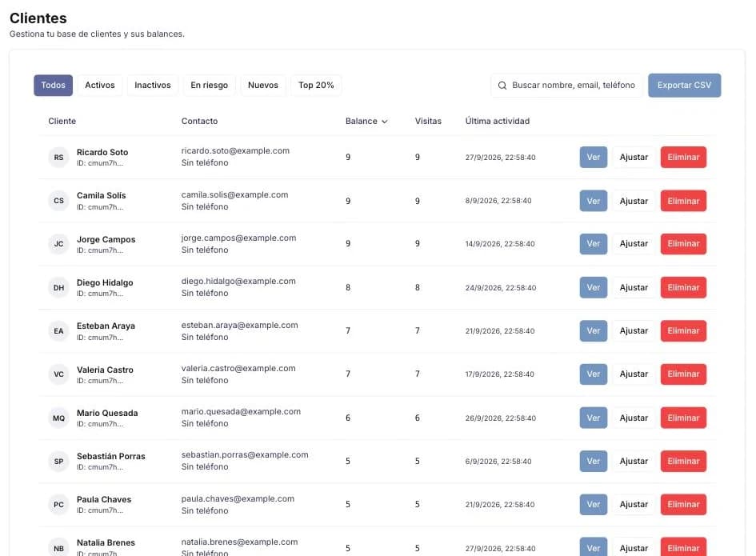Click the Última actividad column header
The height and width of the screenshot is (556, 756).
pos(497,121)
